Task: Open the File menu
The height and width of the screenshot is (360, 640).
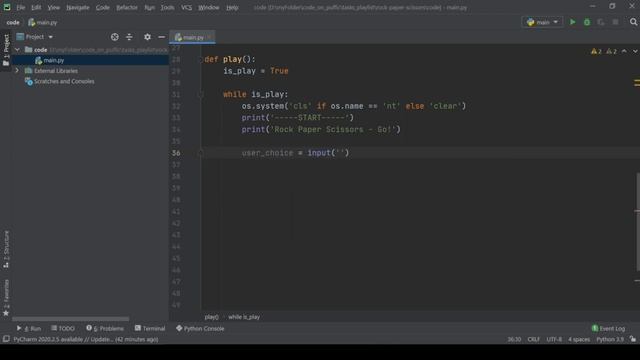Action: [x=21, y=7]
